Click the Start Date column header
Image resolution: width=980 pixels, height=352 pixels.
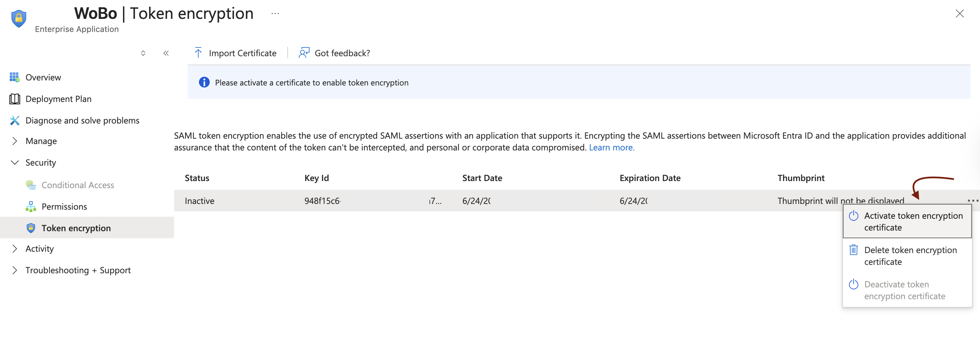[482, 178]
